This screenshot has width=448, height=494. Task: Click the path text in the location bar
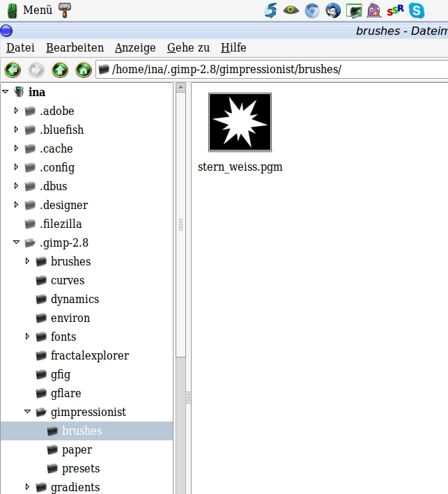(226, 69)
